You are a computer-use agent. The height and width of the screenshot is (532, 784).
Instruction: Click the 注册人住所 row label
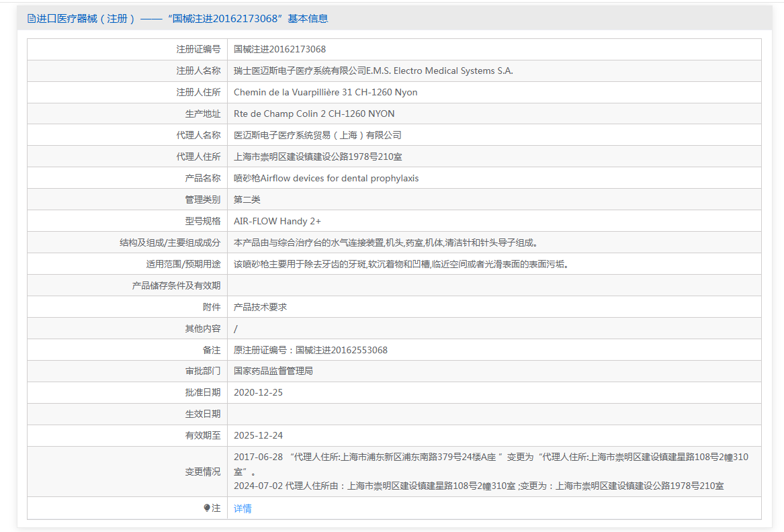(x=198, y=92)
